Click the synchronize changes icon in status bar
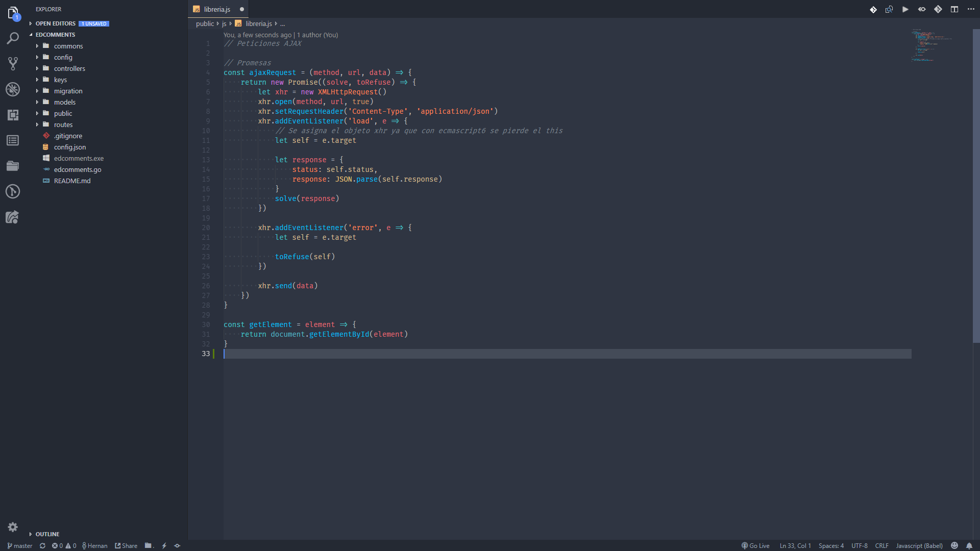980x551 pixels. tap(42, 545)
